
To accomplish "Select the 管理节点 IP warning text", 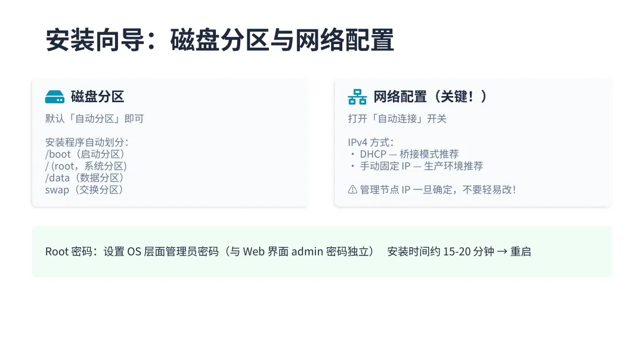I will point(438,189).
